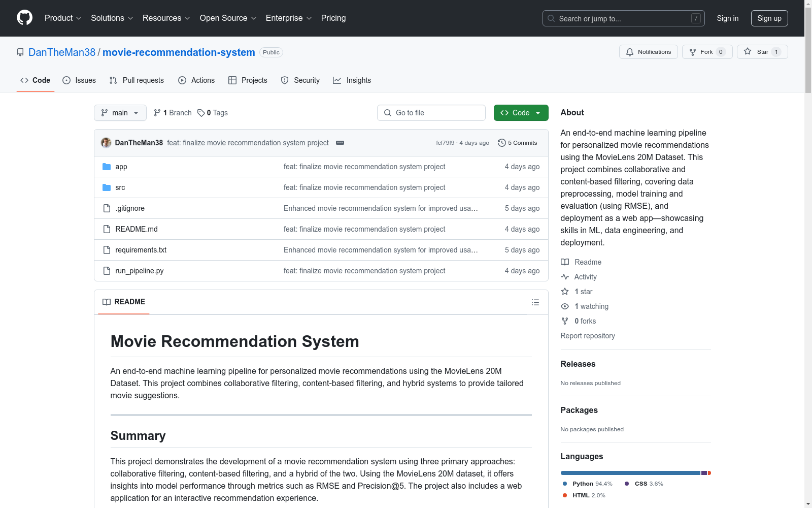Screen dimensions: 812x508
Task: Expand the Product menu
Action: [x=63, y=18]
